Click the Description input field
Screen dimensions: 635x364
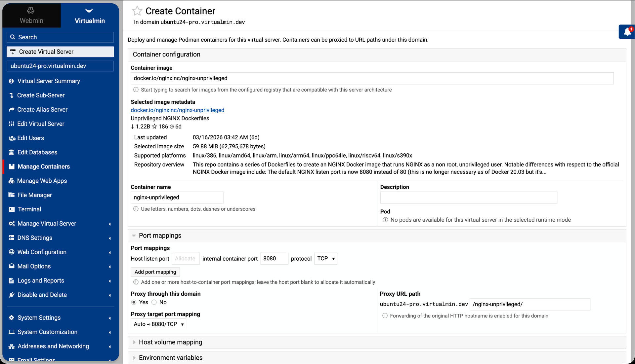coord(468,198)
